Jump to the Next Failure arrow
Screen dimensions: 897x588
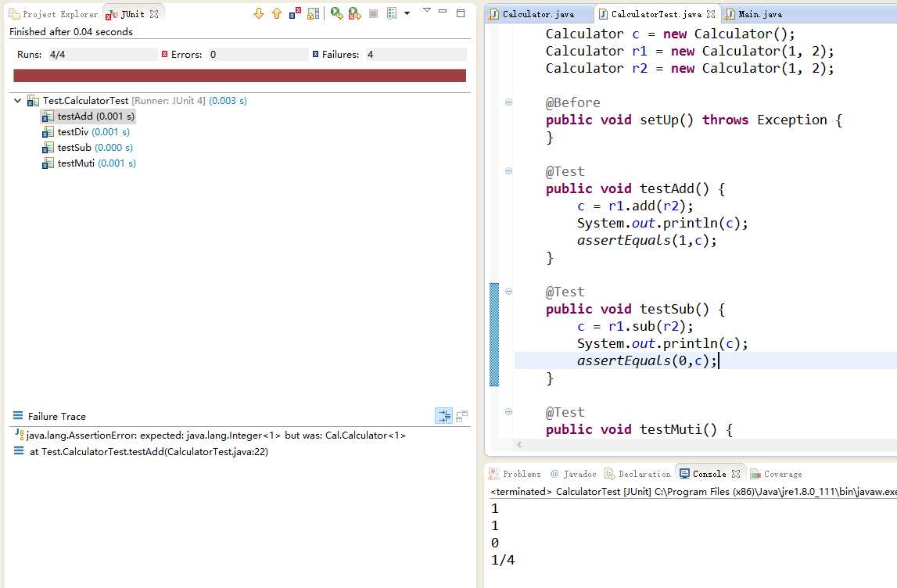[x=259, y=14]
